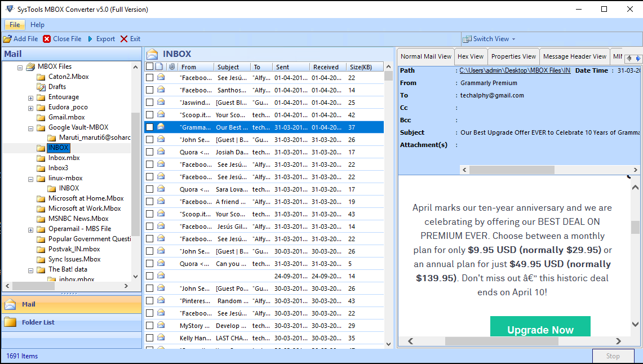Click the Caton2.Mbox folder icon
Viewport: 643px width, 364px height.
point(41,77)
